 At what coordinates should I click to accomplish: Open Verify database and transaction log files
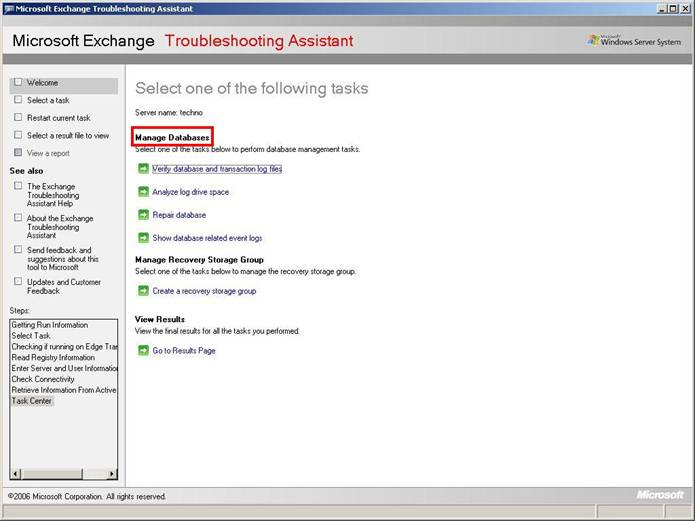click(x=217, y=169)
